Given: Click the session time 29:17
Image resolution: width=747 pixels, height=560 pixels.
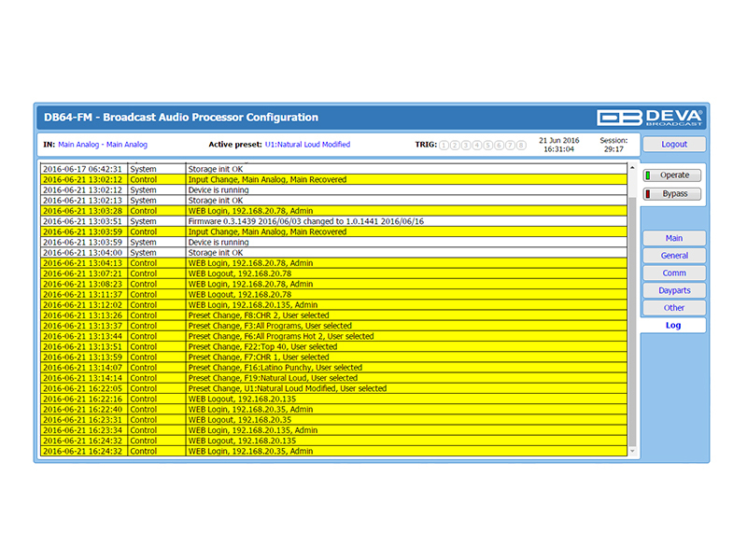Looking at the screenshot, I should click(613, 149).
